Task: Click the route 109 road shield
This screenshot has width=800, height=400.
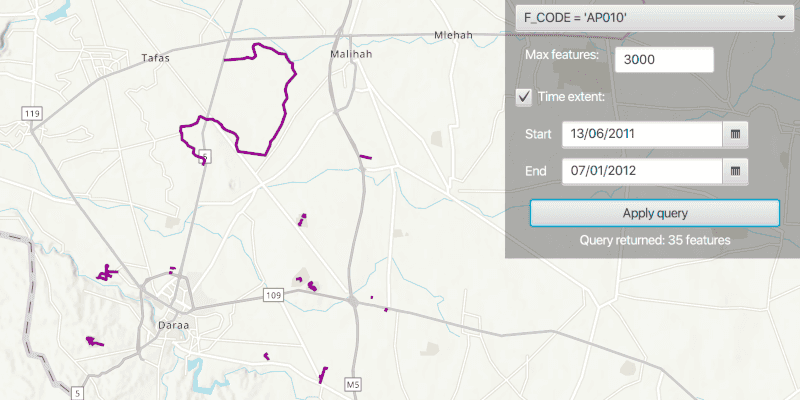Action: point(275,294)
